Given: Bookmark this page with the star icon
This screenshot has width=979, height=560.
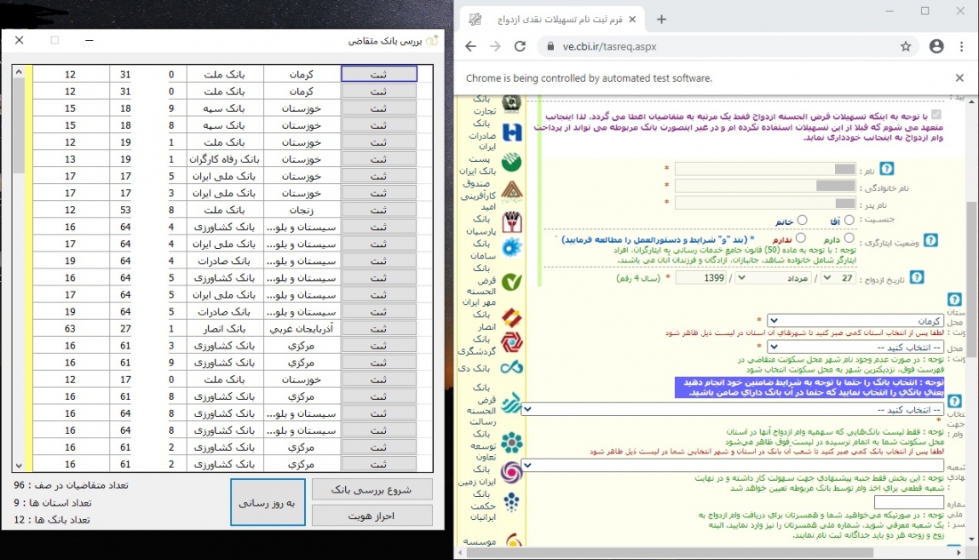Looking at the screenshot, I should tap(905, 46).
